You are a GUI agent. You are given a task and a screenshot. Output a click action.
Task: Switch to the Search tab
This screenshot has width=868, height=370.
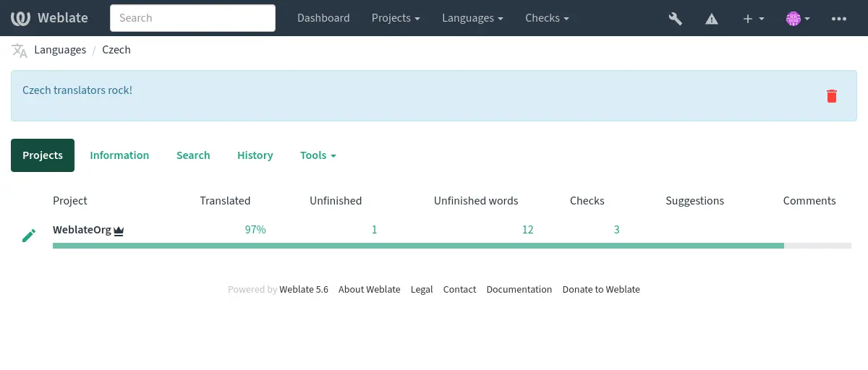pyautogui.click(x=193, y=155)
